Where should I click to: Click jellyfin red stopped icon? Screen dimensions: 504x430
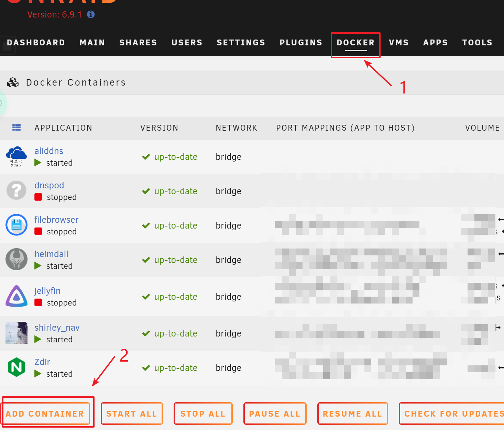click(x=38, y=302)
